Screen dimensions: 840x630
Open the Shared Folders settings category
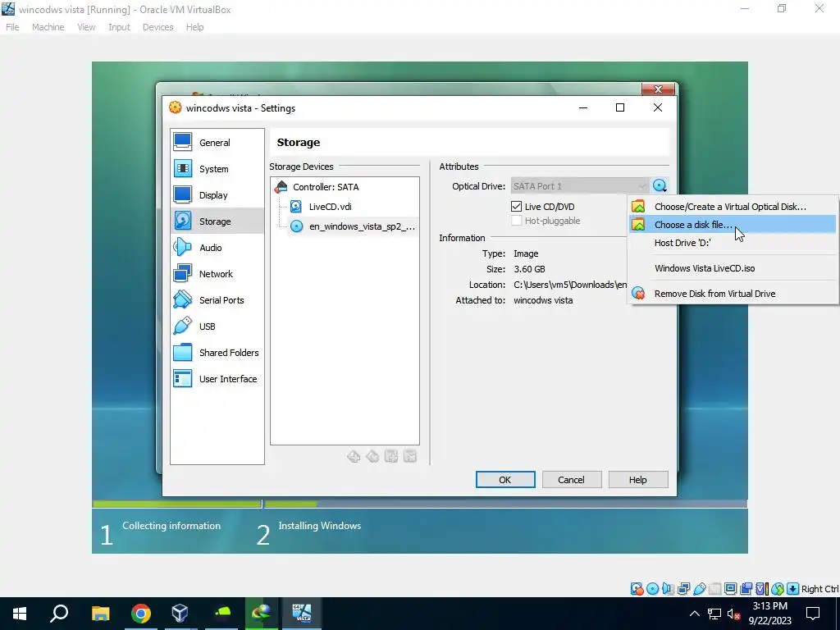point(217,353)
